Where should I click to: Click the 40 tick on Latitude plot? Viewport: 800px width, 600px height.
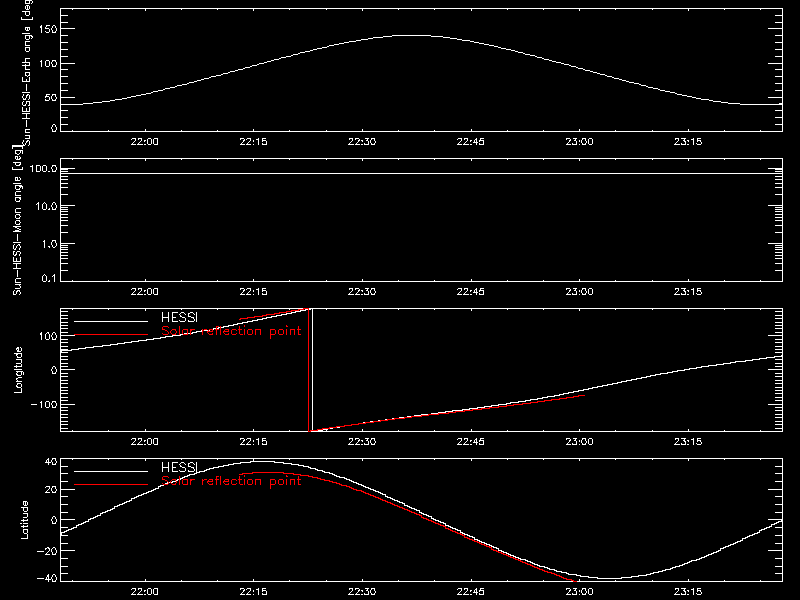tap(51, 462)
